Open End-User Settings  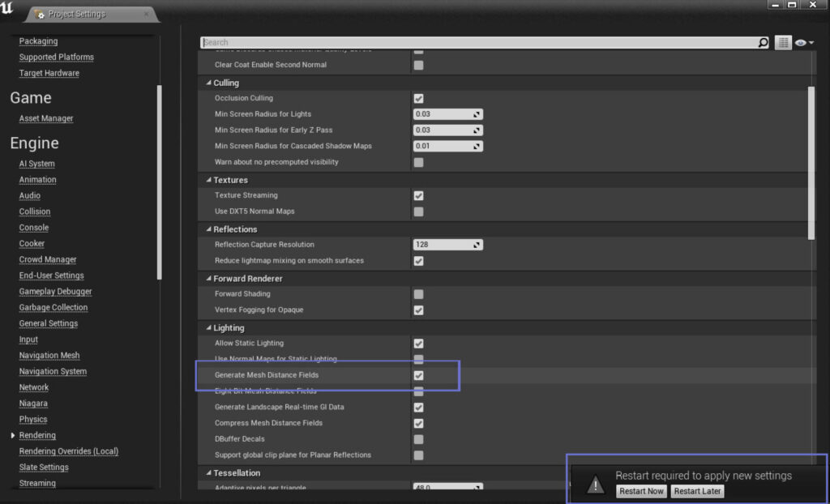(51, 275)
